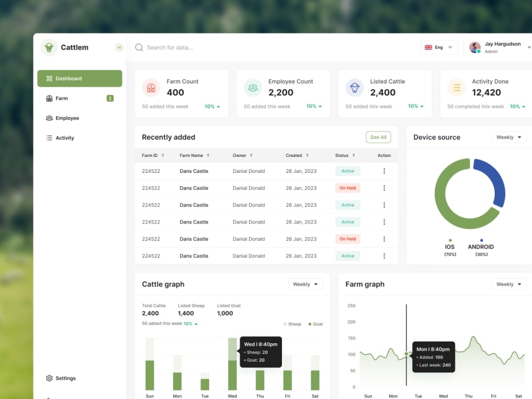This screenshot has height=399, width=532.
Task: Click the Active status in first row
Action: [x=348, y=171]
